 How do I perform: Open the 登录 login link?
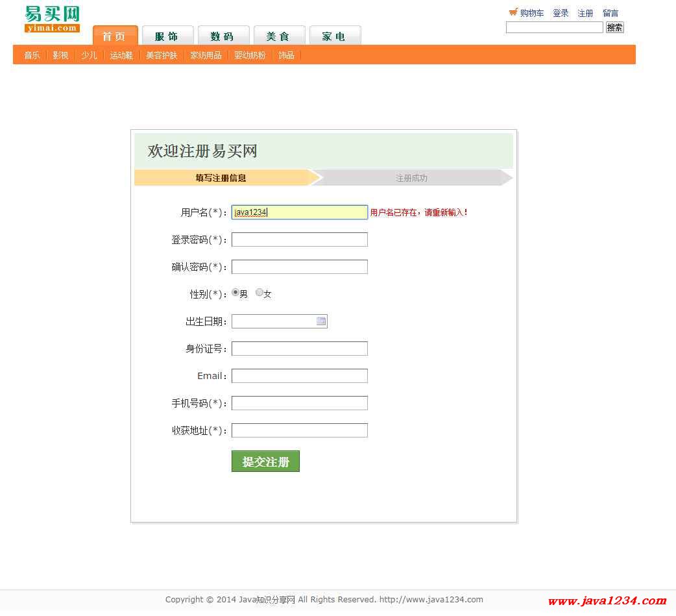pos(561,13)
